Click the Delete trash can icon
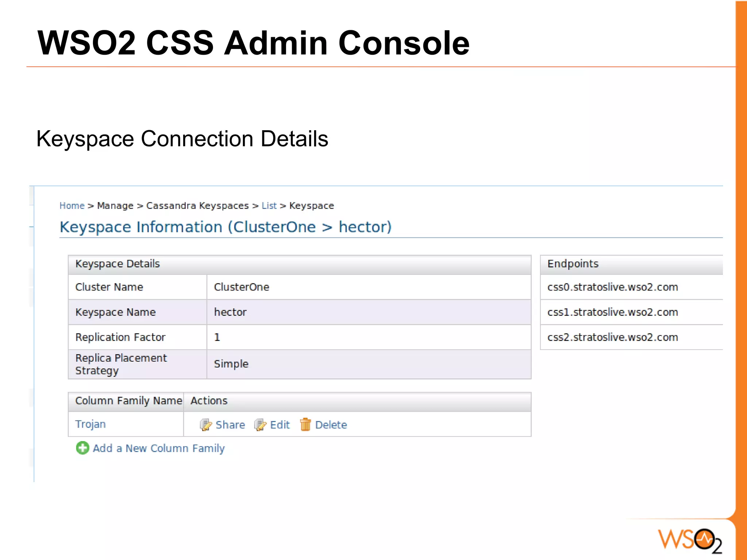747x560 pixels. tap(305, 424)
